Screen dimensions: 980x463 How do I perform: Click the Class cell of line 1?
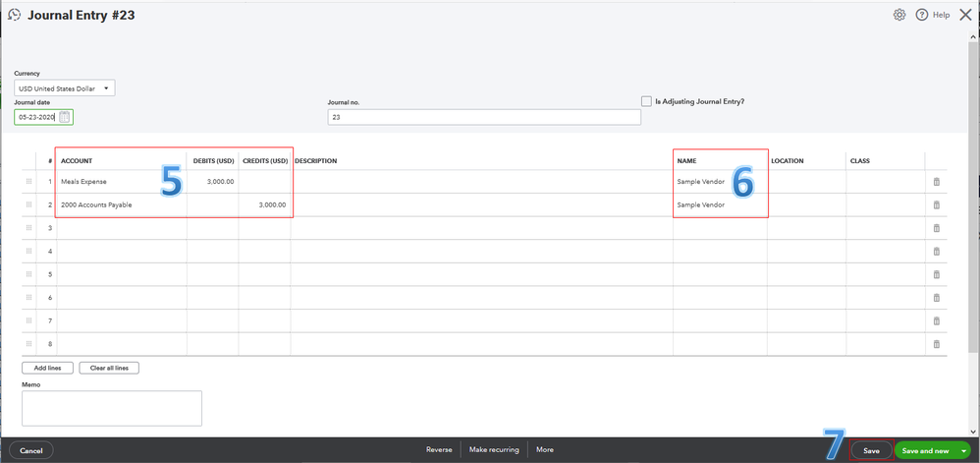(886, 182)
